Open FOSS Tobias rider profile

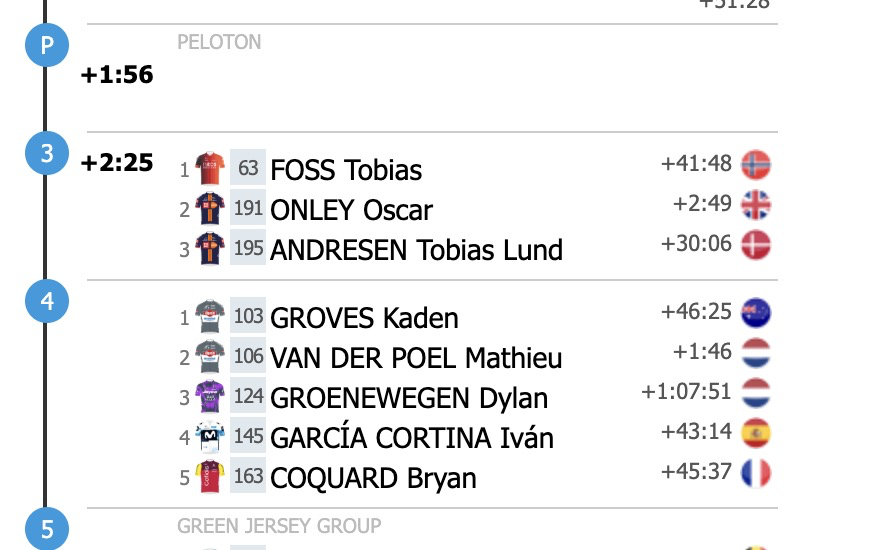[346, 170]
